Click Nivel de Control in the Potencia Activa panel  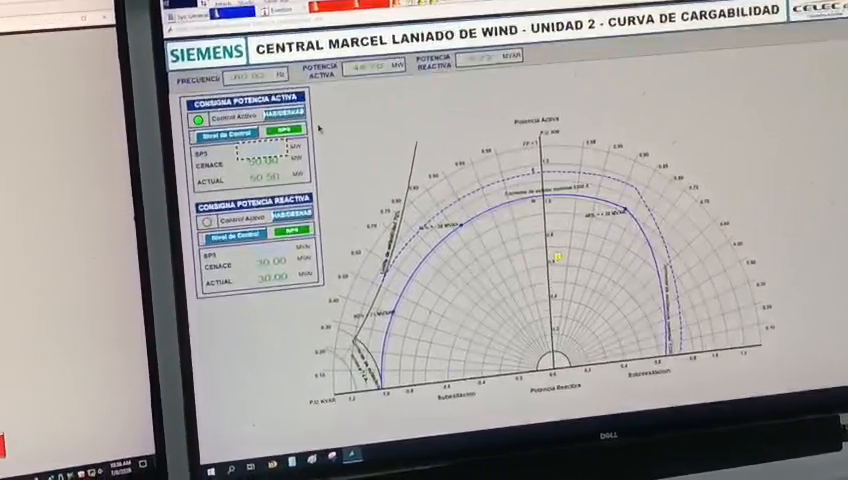click(227, 135)
